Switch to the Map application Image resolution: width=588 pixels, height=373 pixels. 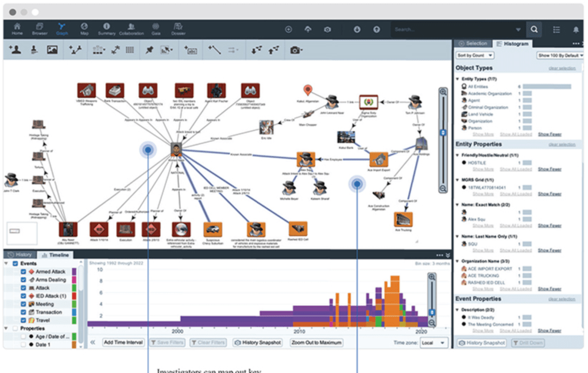(x=84, y=29)
